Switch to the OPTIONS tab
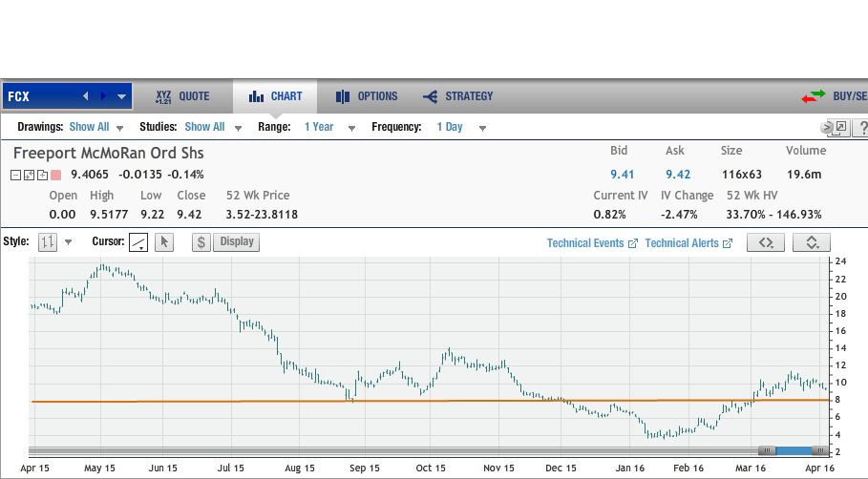Screen dimensions: 868x479 point(367,96)
